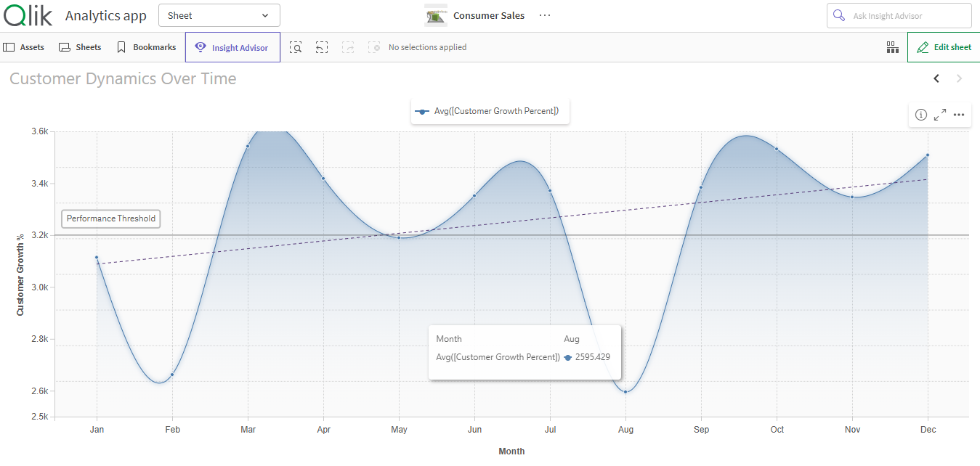Click the Edit sheet button
The height and width of the screenshot is (466, 980).
[944, 46]
